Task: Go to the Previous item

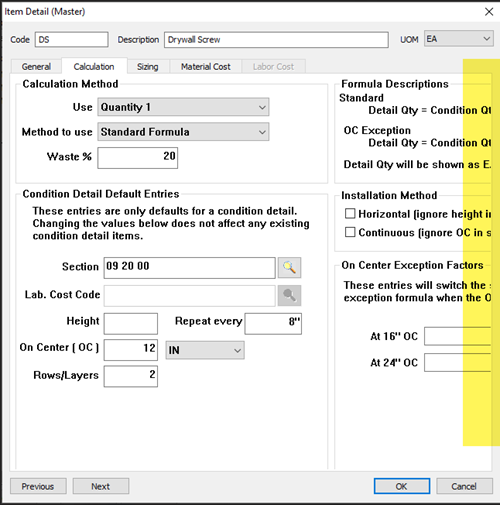Action: coord(38,486)
